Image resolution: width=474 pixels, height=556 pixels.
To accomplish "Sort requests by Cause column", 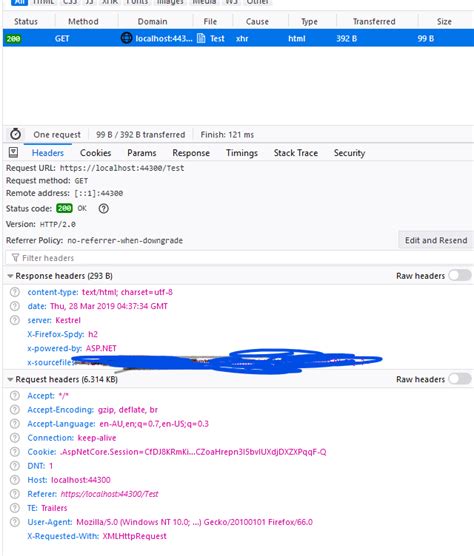I will 257,21.
